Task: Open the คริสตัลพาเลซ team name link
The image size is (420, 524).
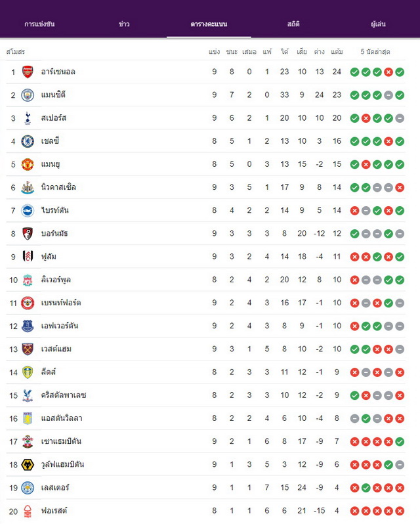Action: pos(64,395)
